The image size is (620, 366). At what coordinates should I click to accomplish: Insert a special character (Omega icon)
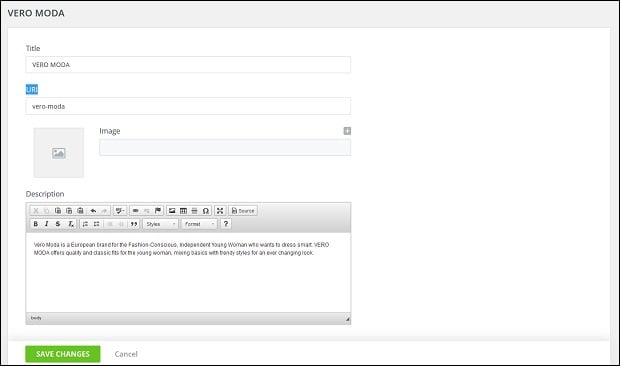(x=206, y=211)
